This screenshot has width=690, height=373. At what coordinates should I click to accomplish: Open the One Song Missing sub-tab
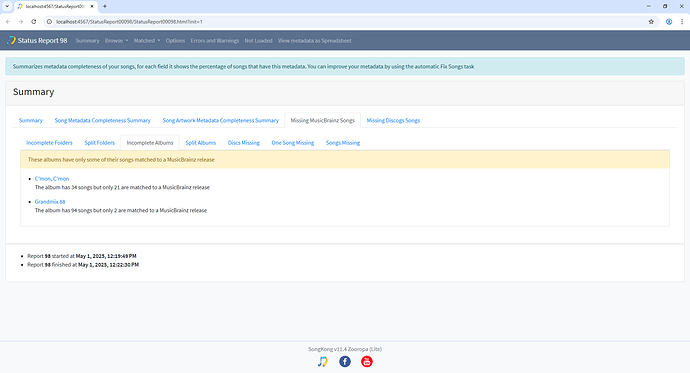pyautogui.click(x=293, y=143)
